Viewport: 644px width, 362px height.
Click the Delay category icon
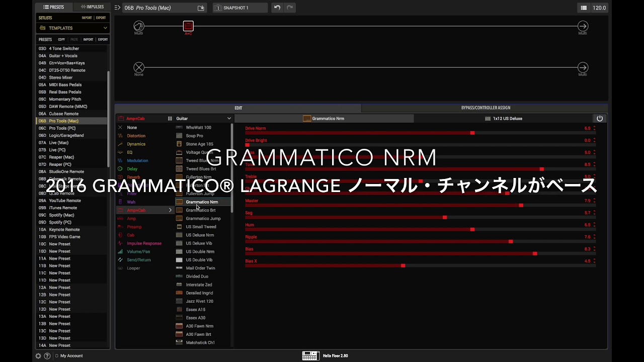pyautogui.click(x=120, y=169)
